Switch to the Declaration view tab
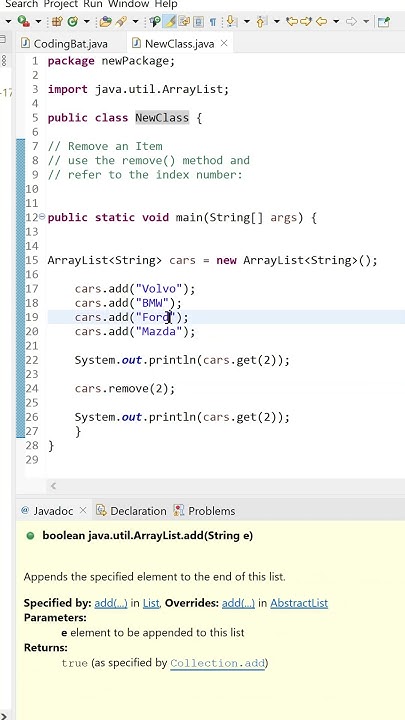Screen dimensions: 405x720 (138, 511)
